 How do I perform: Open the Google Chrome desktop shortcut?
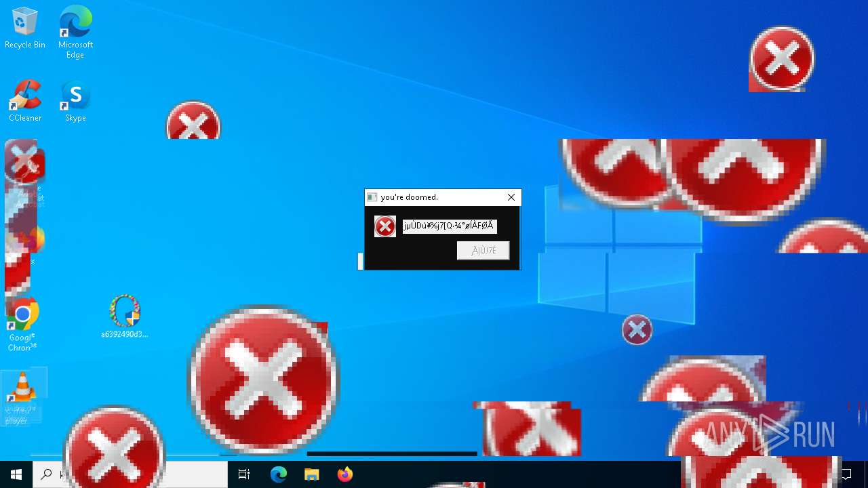22,325
